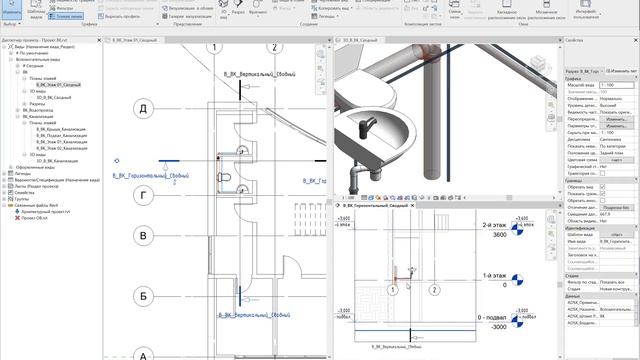Click the 3D View ribbon icon
640x360 pixels.
coord(224,9)
